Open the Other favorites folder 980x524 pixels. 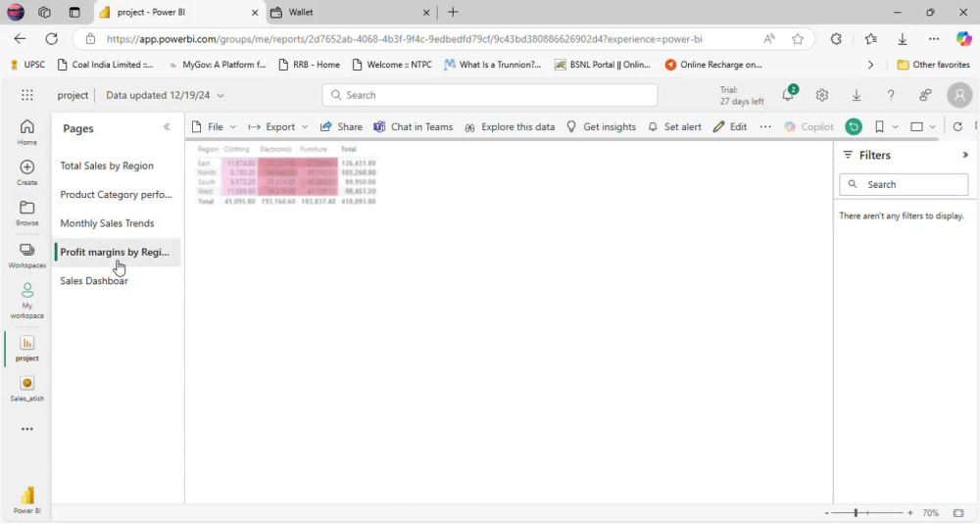coord(933,65)
